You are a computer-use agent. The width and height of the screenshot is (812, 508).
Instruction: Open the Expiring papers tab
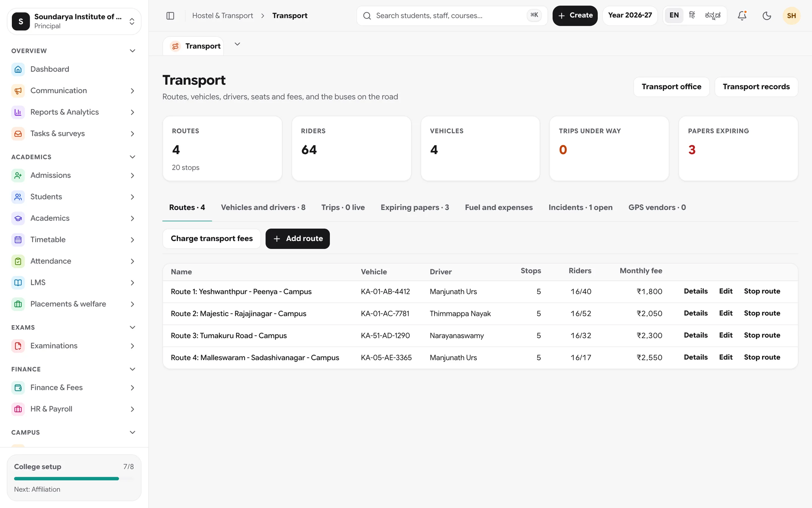coord(414,207)
